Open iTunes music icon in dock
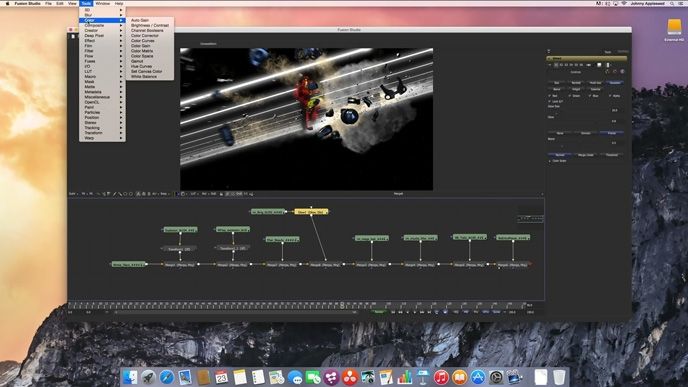The height and width of the screenshot is (387, 688). (441, 377)
